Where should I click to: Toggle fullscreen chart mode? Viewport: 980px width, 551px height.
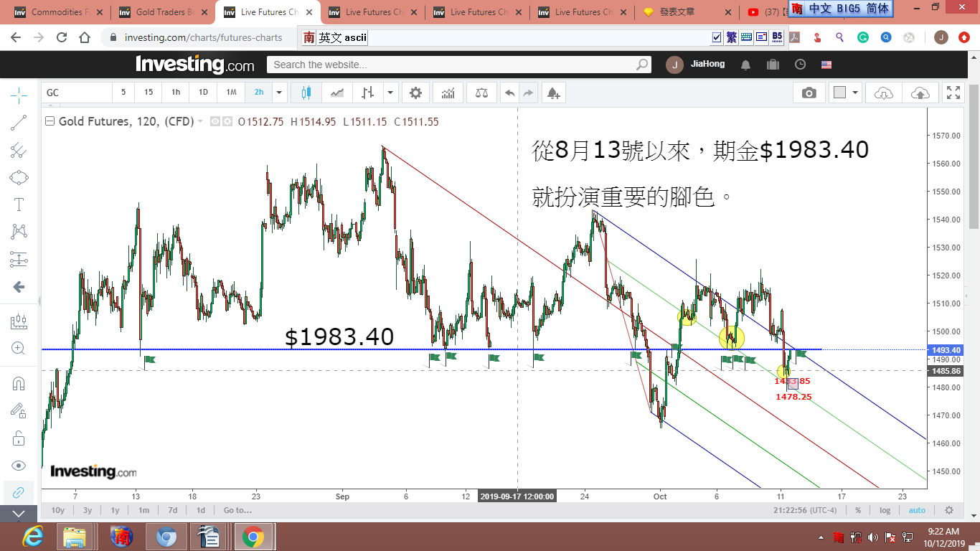(x=953, y=93)
